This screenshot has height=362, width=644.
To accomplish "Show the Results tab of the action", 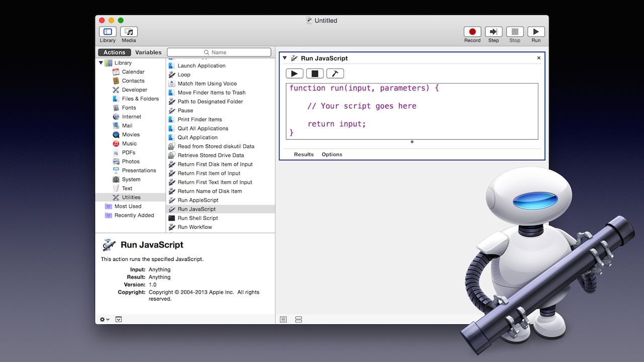I will coord(304,154).
